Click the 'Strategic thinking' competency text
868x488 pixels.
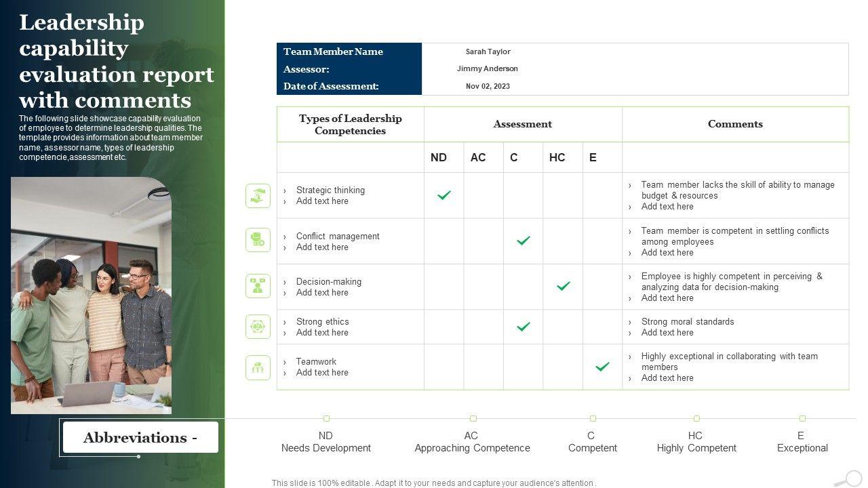tap(330, 190)
